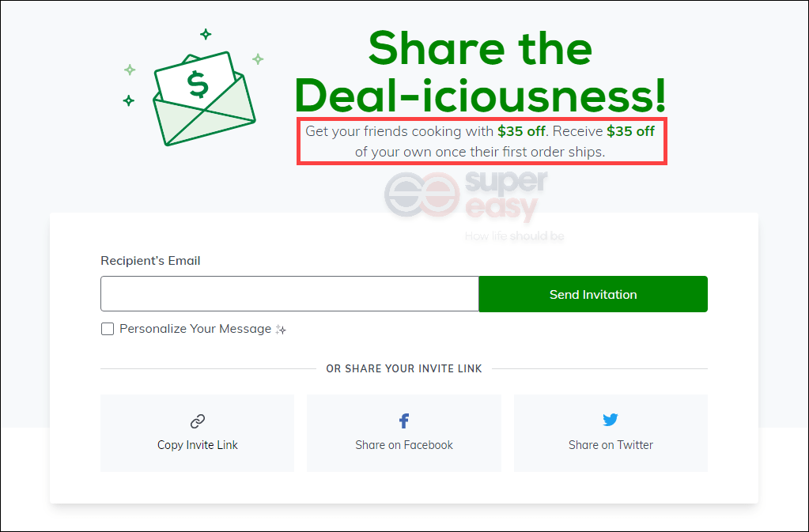The height and width of the screenshot is (532, 809).
Task: Click the highlighted $35 off promo text
Action: point(482,141)
